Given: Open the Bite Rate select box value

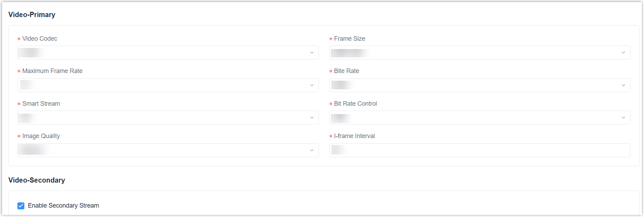Looking at the screenshot, I should pos(480,85).
